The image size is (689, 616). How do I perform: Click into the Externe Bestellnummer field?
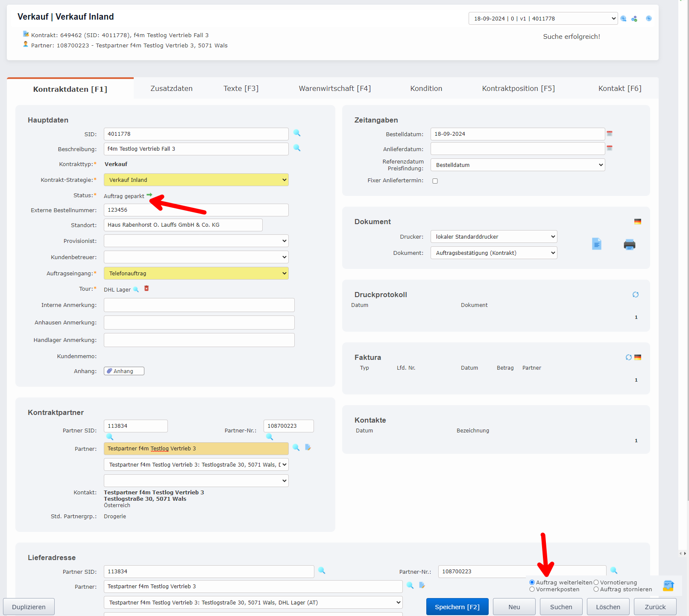tap(196, 210)
